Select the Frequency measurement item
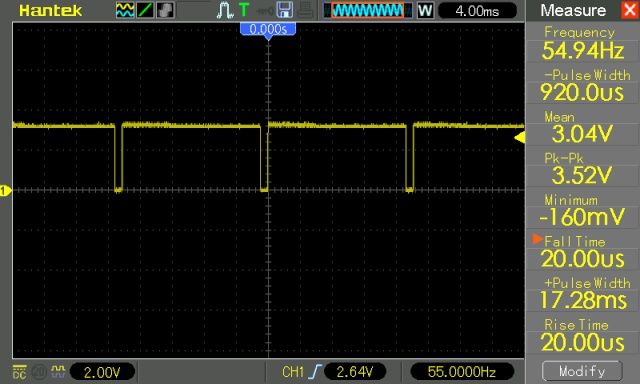Viewport: 640px width, 384px height. pos(582,43)
